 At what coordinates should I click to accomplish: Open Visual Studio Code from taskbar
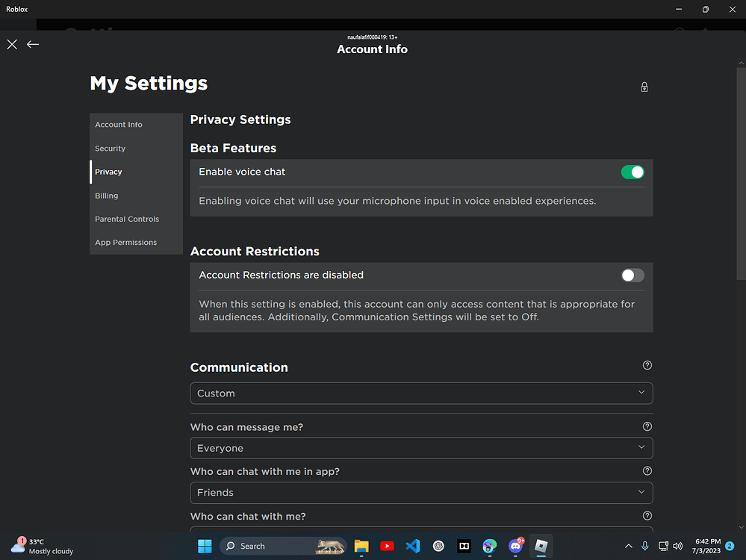tap(413, 547)
